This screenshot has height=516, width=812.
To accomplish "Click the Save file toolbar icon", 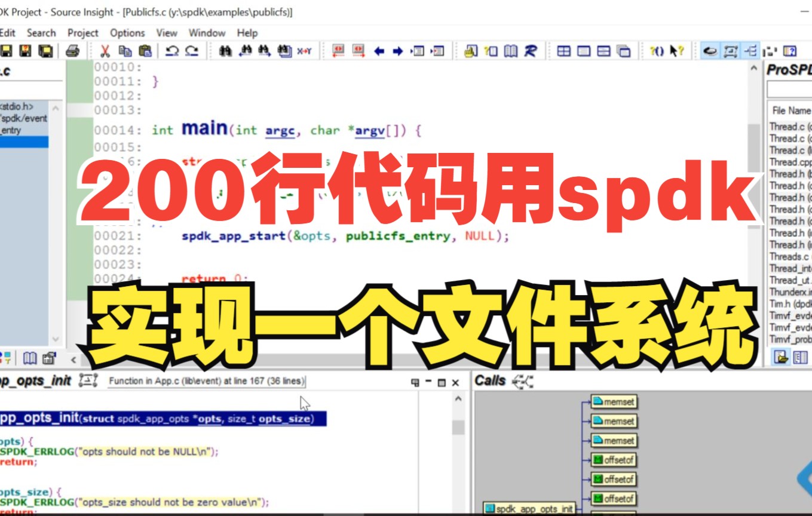I will pos(6,51).
